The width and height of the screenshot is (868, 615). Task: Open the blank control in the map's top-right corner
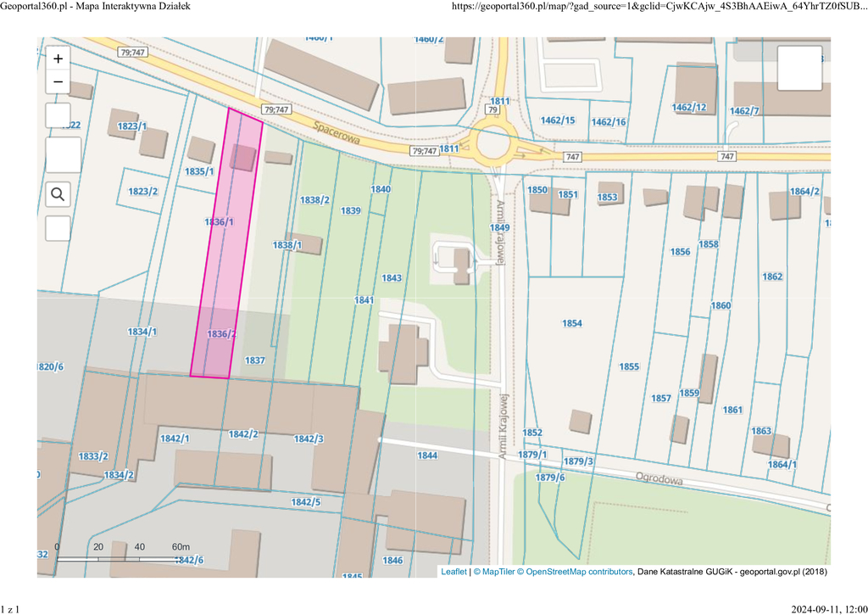[799, 68]
